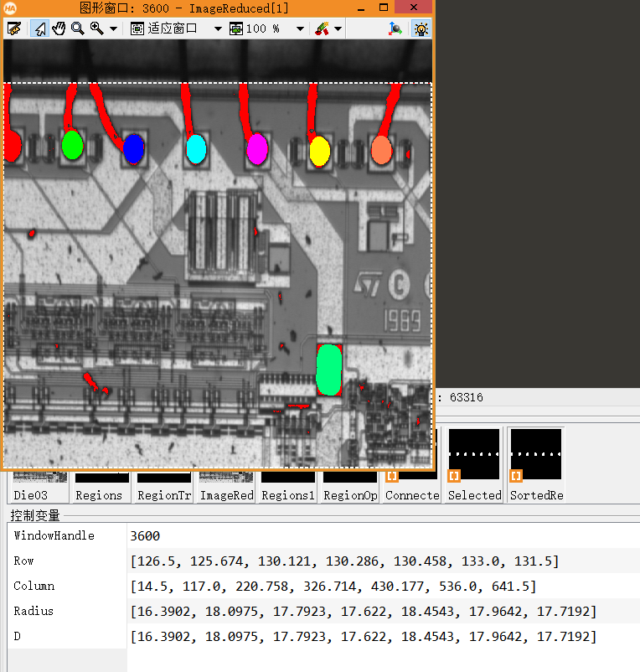This screenshot has width=640, height=672.
Task: Click the D tuple values
Action: [364, 637]
